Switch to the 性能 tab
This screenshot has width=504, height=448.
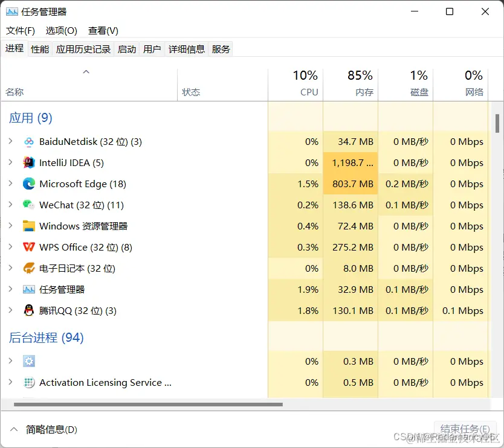[40, 49]
